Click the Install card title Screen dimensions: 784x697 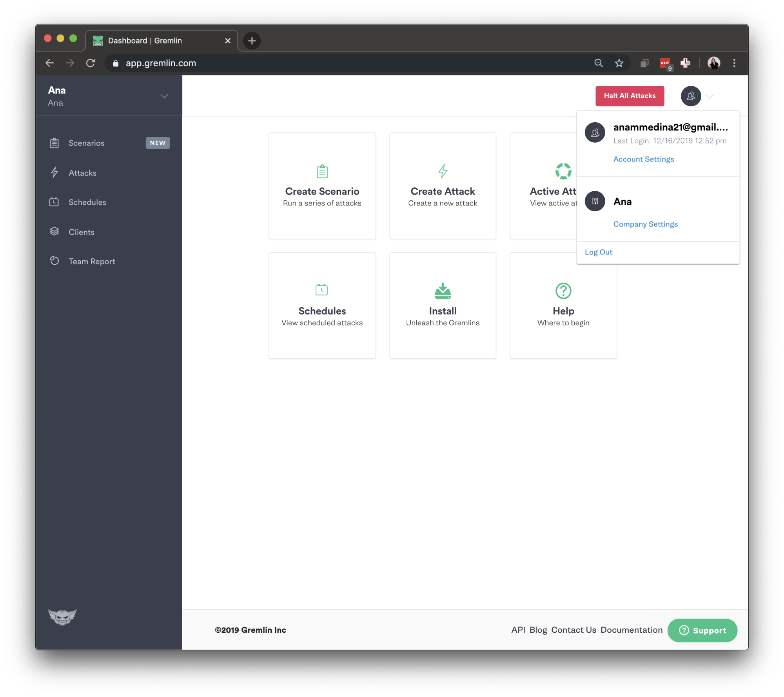(x=443, y=311)
